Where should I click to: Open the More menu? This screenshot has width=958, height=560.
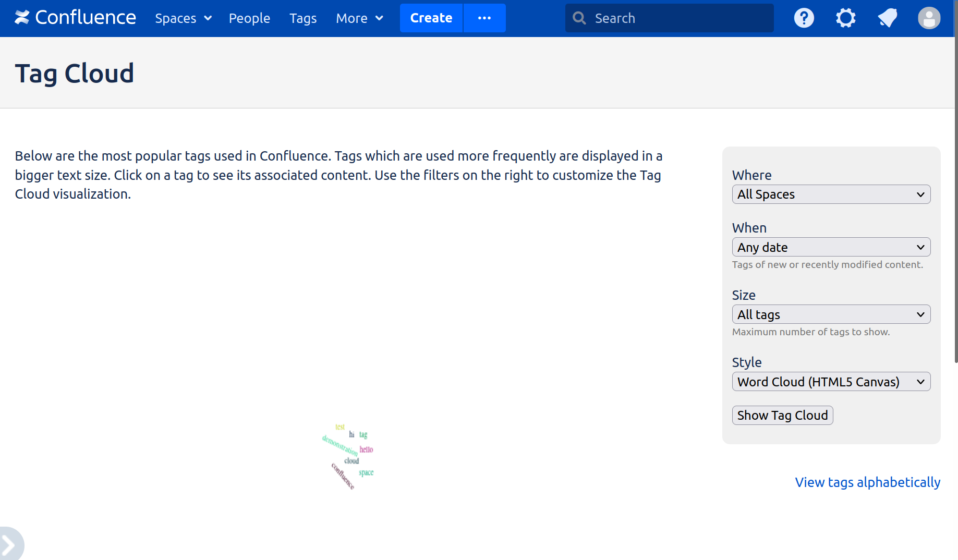click(359, 18)
